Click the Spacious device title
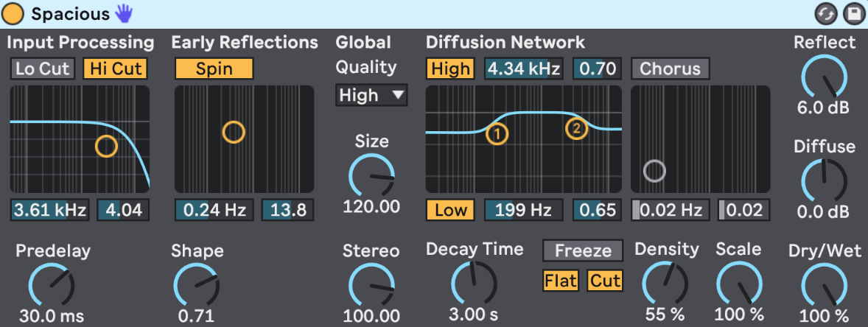 tap(70, 14)
